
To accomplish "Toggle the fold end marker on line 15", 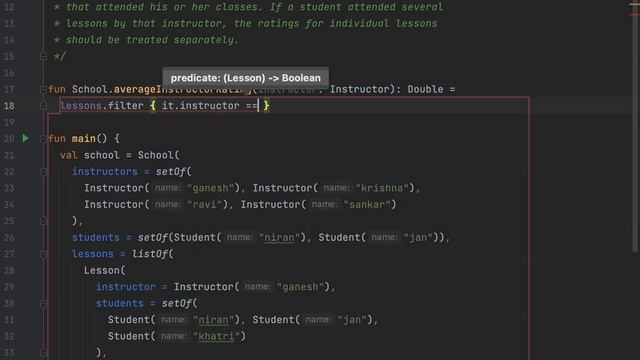I will (43, 56).
